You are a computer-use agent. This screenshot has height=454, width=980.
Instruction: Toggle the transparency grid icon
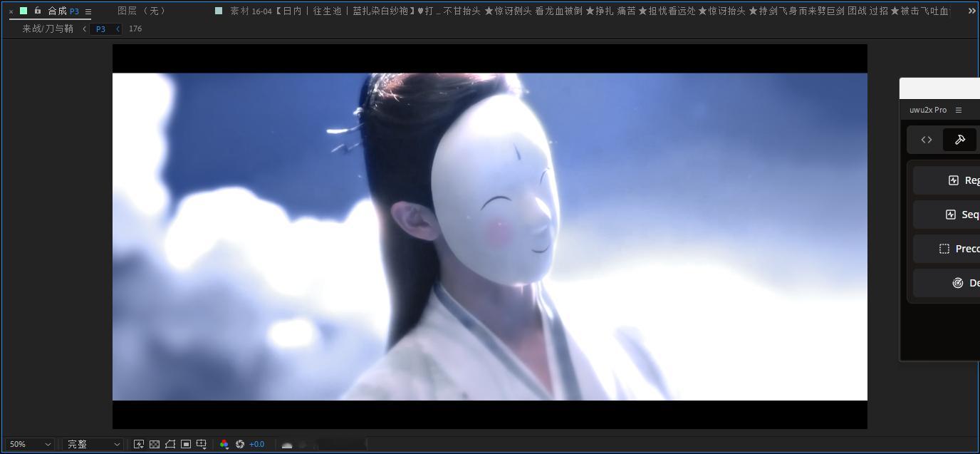(155, 444)
